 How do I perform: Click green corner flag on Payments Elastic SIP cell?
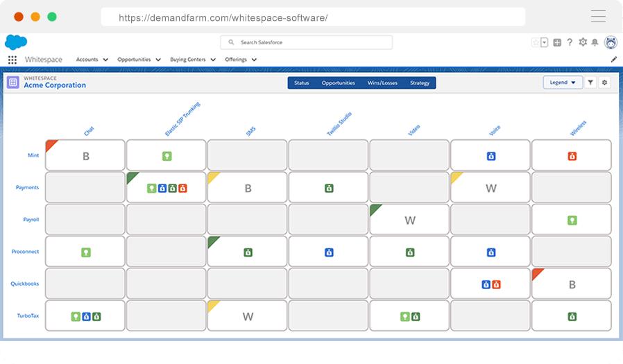(x=131, y=177)
